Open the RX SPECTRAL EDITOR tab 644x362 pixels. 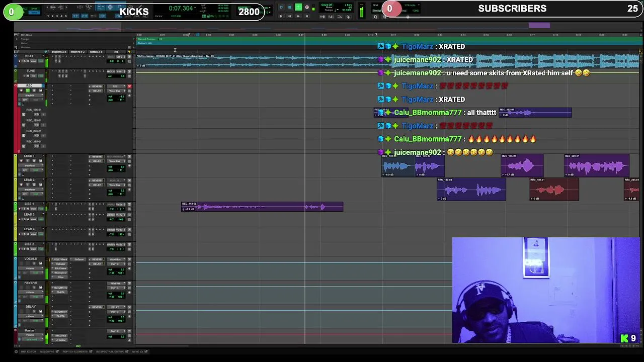pyautogui.click(x=110, y=351)
